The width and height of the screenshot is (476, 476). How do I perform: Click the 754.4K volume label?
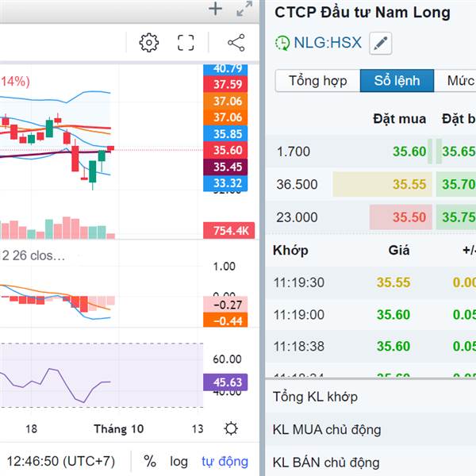(x=229, y=230)
